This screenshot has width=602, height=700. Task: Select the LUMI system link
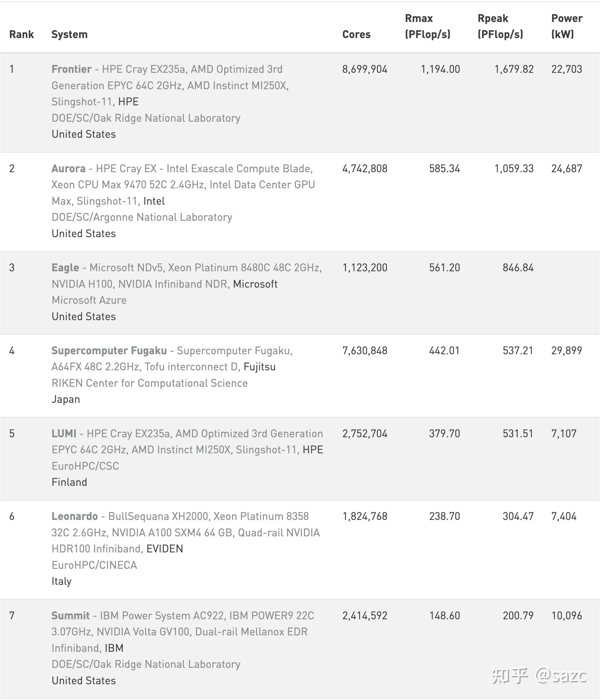point(64,433)
